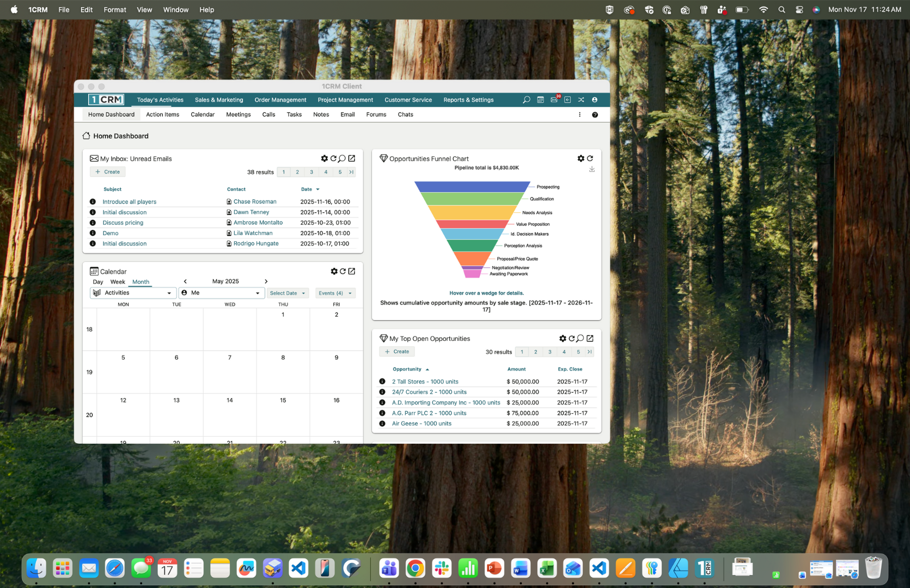
Task: Open the A.G. Parr PLC 2 opportunity link
Action: [x=429, y=413]
